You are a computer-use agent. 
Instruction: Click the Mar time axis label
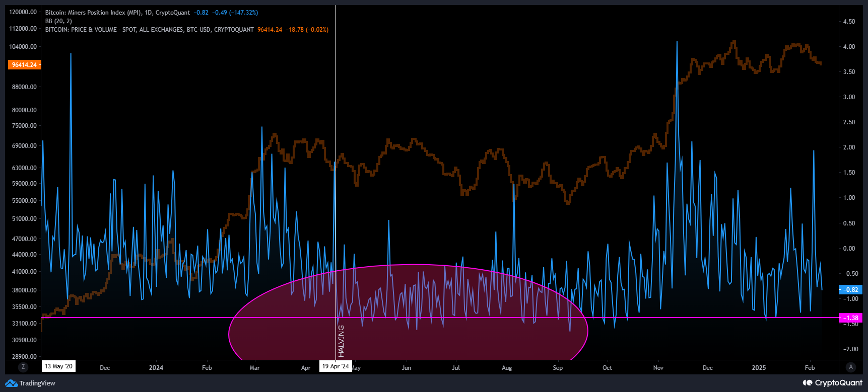point(255,368)
